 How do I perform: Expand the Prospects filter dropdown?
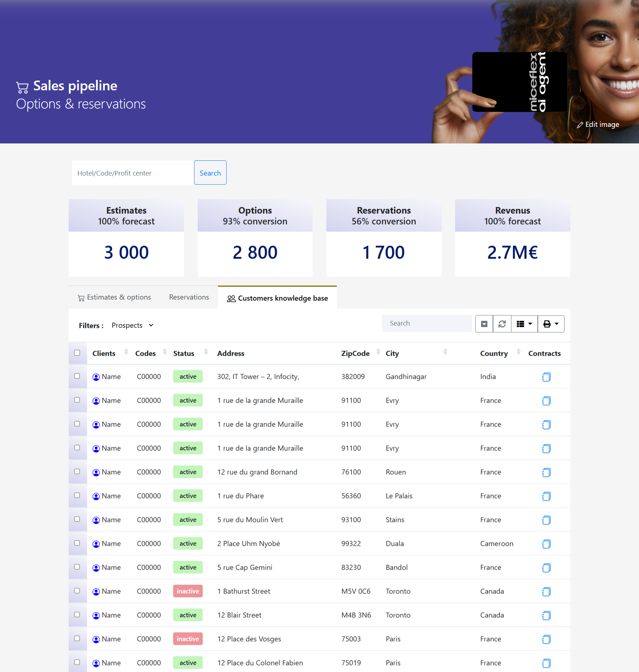click(x=132, y=325)
